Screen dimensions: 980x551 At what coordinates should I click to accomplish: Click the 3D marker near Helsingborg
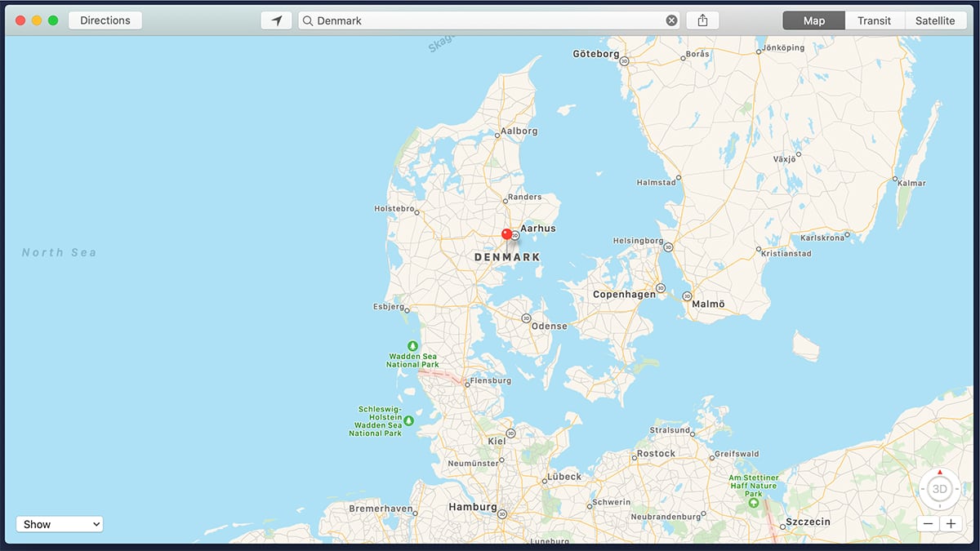pos(668,247)
